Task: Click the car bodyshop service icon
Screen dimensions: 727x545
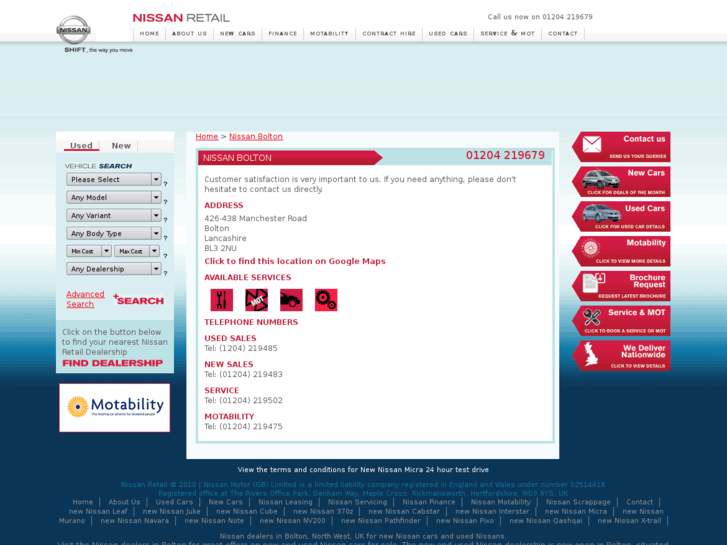Action: pos(291,300)
